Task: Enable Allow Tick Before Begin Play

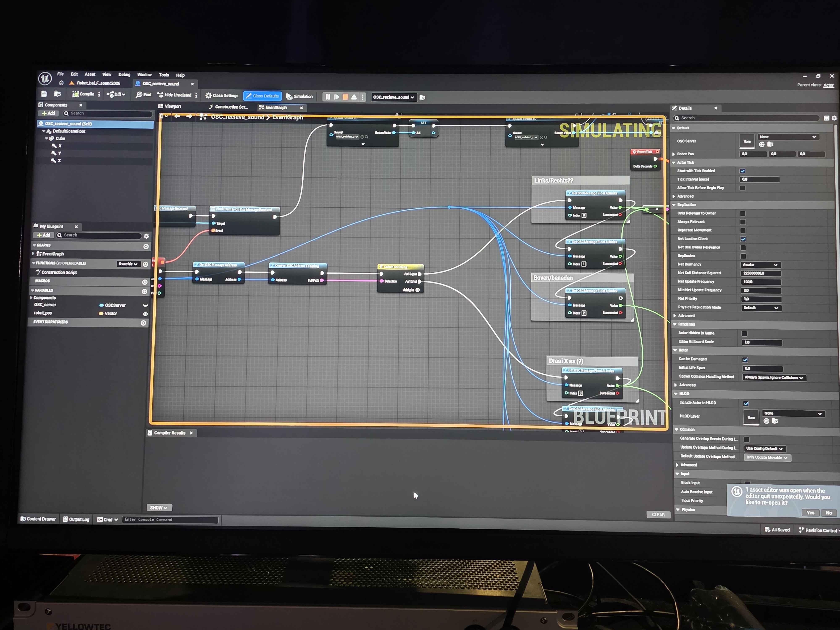Action: [742, 188]
